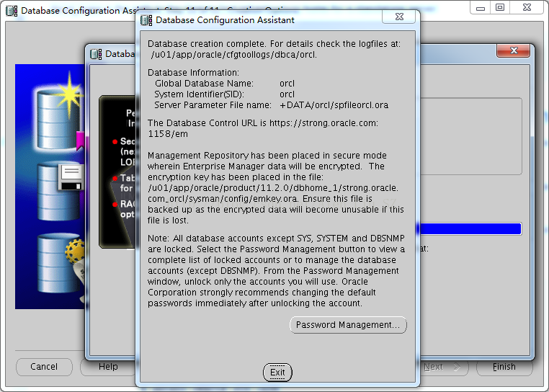Minimize the main wizard window
Screen dimensions: 549x392
click(x=481, y=8)
